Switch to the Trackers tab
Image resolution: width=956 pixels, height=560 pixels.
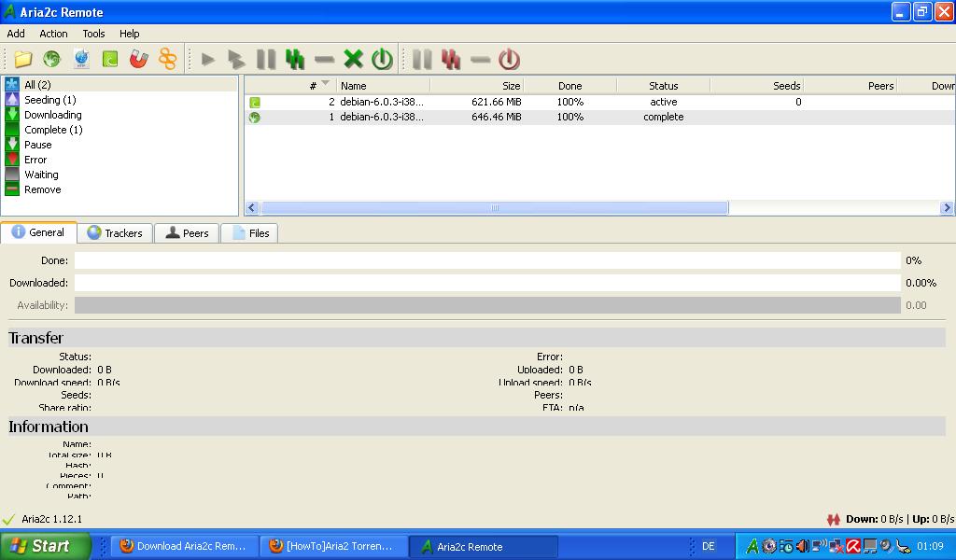click(115, 233)
